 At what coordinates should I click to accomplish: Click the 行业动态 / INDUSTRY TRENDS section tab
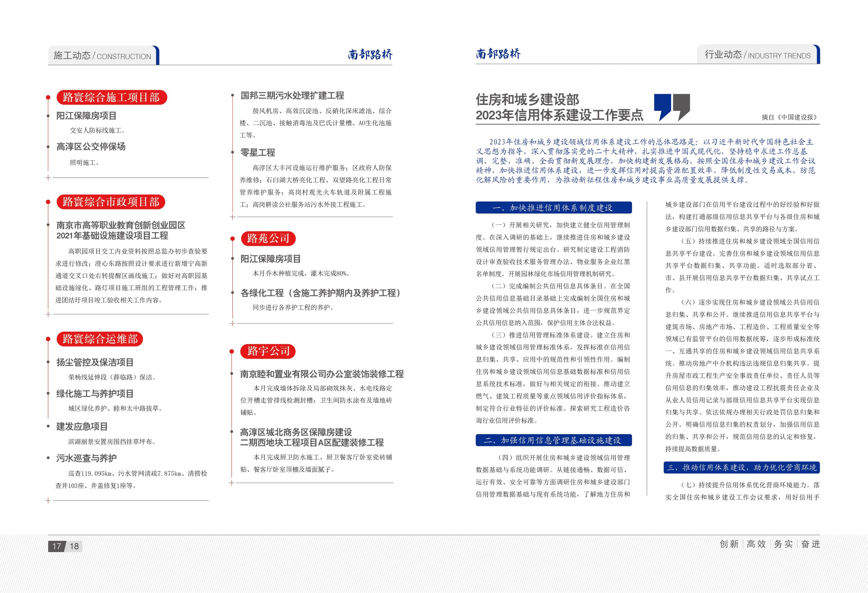(759, 55)
